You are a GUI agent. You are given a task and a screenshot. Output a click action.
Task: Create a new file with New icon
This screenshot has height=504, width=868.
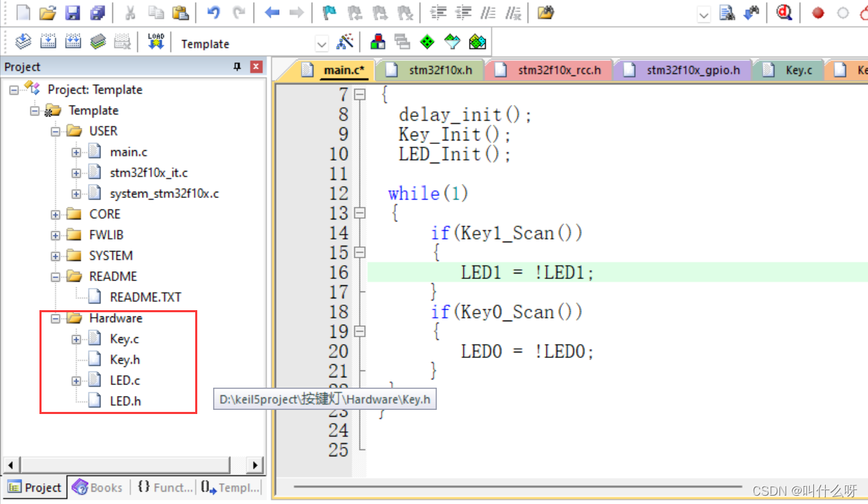pos(23,12)
